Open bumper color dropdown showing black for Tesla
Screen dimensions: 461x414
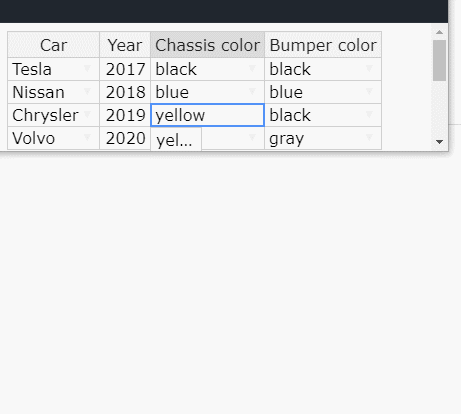click(369, 68)
